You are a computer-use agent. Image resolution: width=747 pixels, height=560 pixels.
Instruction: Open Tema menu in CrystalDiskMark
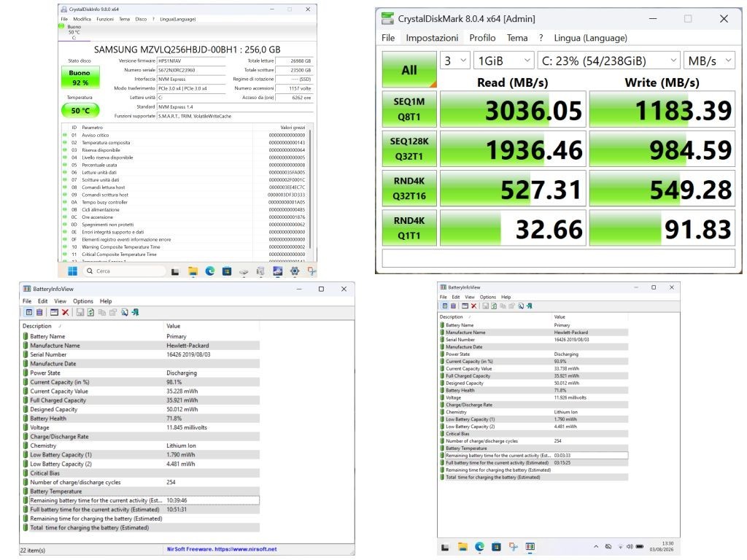[517, 38]
